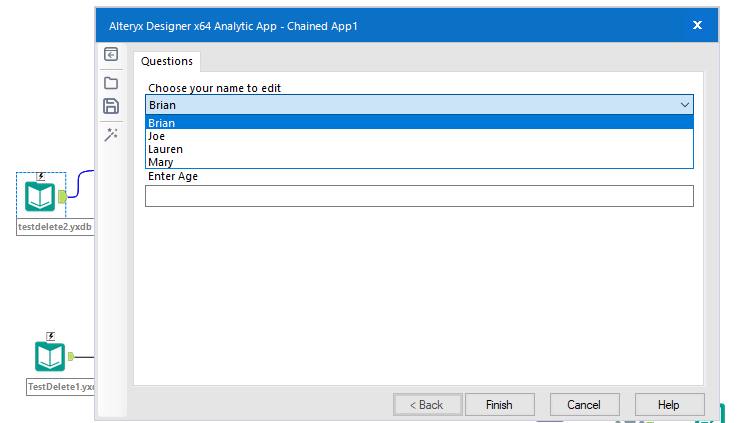Select the testdelete2.yxdb input data tool icon
Screen dimensions: 750x423
40,196
